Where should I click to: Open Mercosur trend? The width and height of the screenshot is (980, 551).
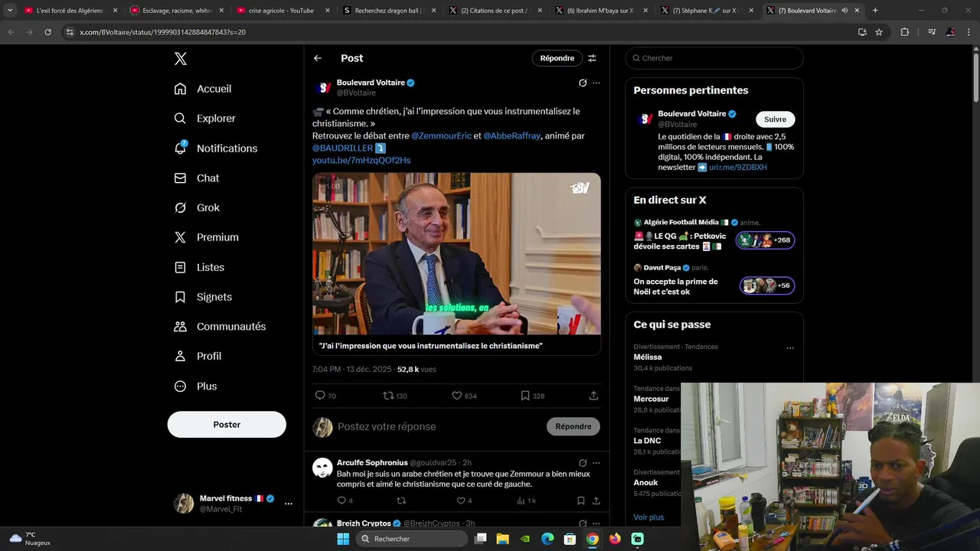[x=651, y=399]
